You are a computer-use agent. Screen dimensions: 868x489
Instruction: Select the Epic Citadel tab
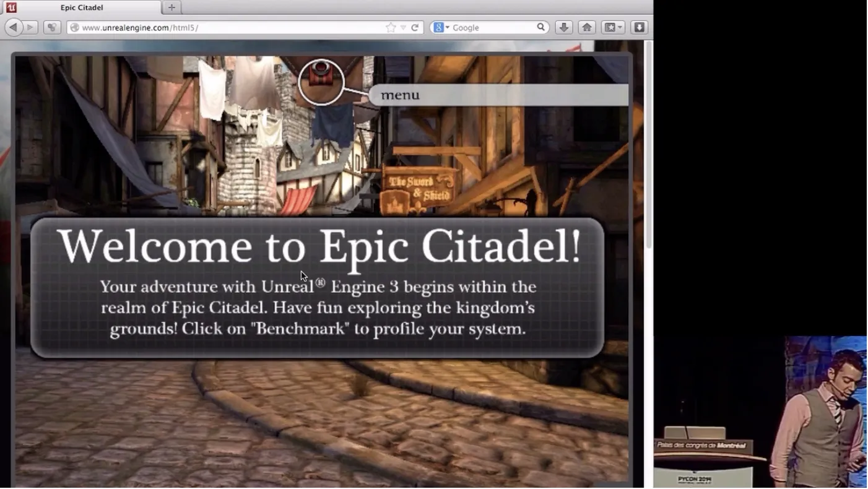pyautogui.click(x=81, y=7)
